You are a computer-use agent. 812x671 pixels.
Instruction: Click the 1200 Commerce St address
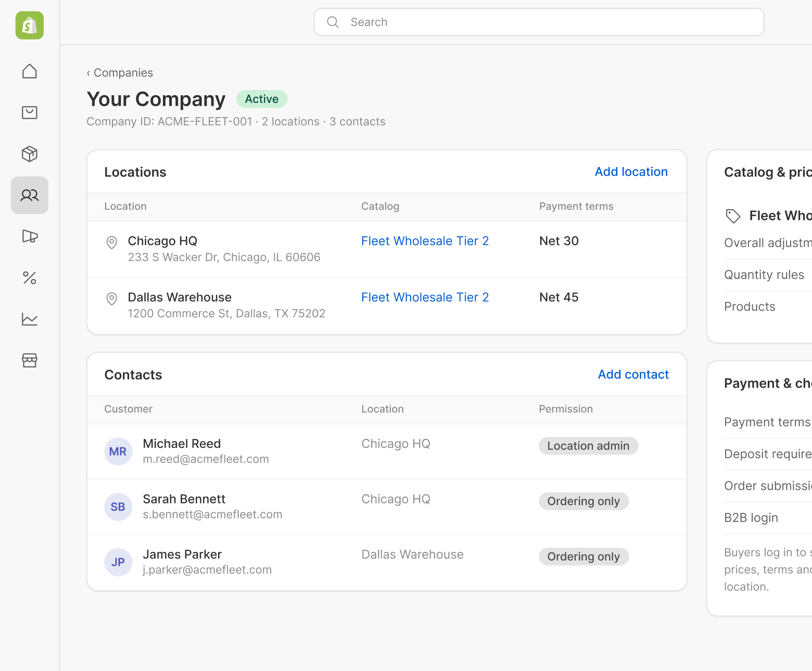[226, 314]
